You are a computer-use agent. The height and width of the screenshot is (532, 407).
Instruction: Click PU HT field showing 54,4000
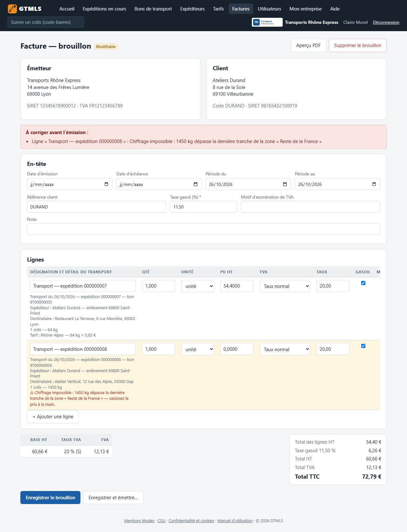pyautogui.click(x=237, y=286)
